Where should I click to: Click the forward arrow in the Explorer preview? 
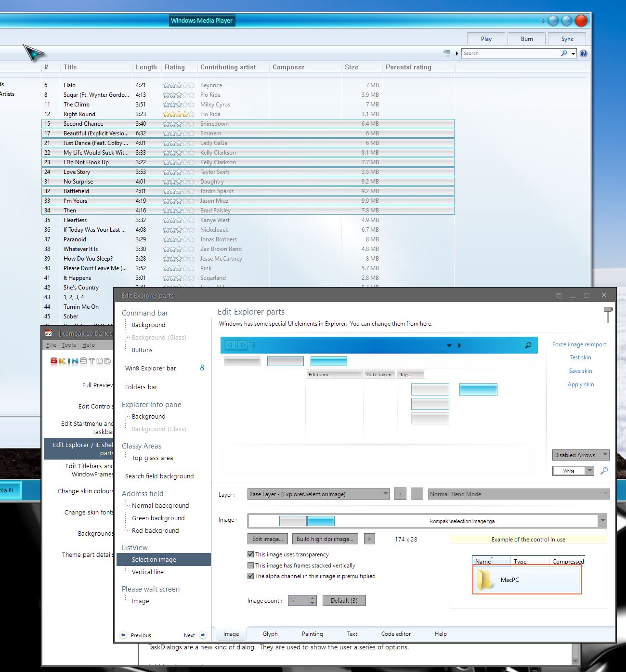243,345
